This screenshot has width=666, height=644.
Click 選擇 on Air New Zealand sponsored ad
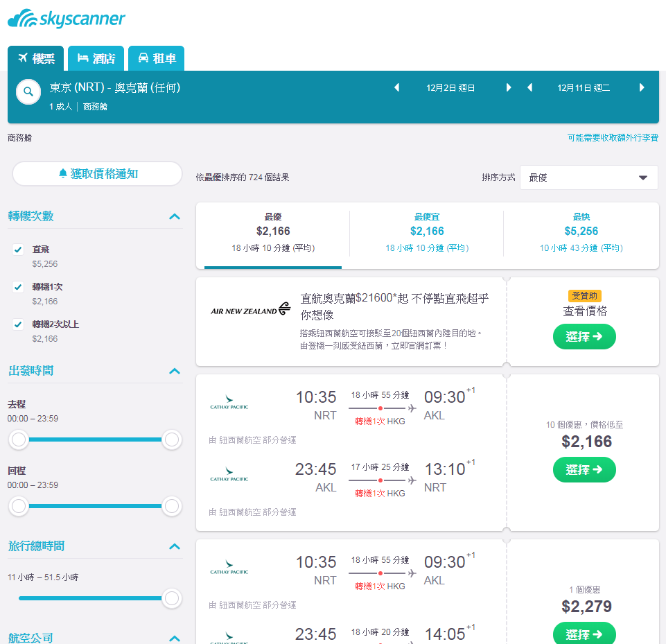(584, 336)
